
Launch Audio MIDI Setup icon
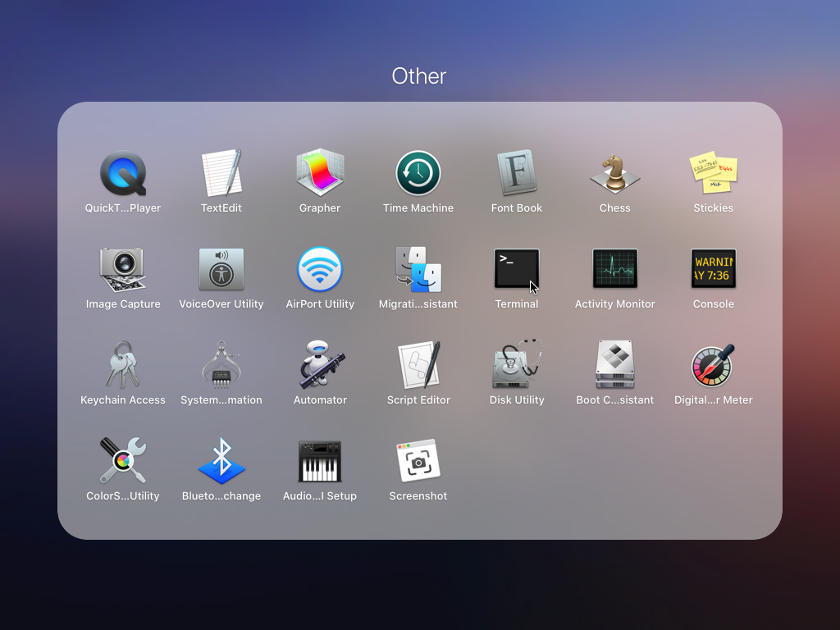tap(320, 461)
